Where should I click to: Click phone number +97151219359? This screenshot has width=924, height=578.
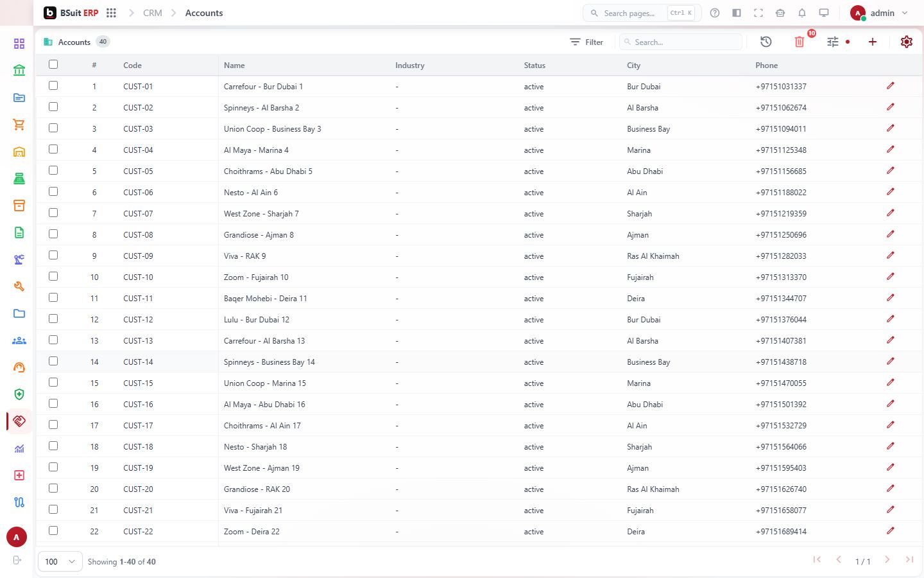(781, 214)
